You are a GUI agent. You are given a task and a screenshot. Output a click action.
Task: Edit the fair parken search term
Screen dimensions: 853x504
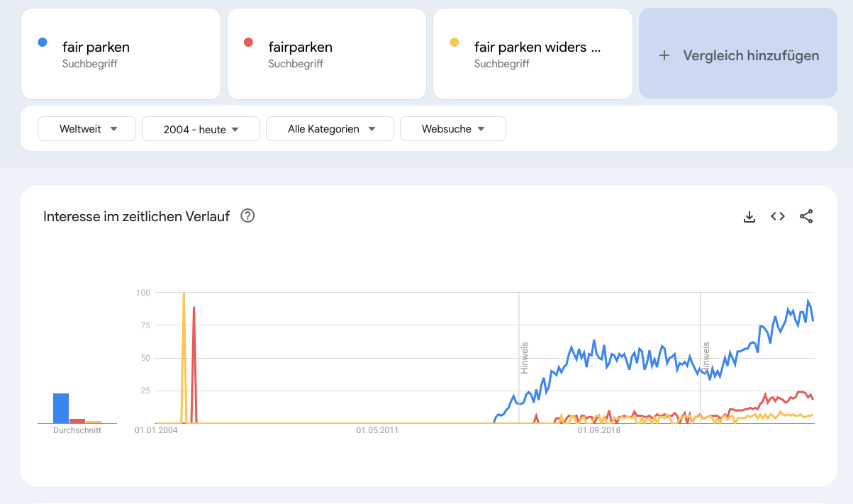click(96, 47)
